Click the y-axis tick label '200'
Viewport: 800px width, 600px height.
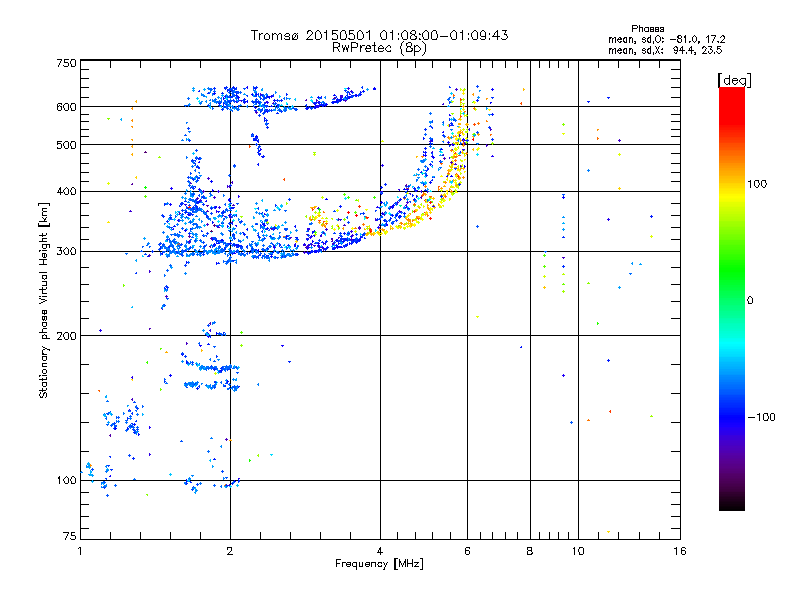click(x=66, y=336)
